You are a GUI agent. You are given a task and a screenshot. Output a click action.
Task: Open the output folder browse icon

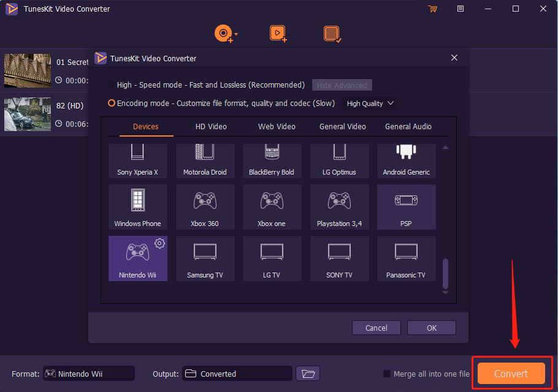coord(308,374)
